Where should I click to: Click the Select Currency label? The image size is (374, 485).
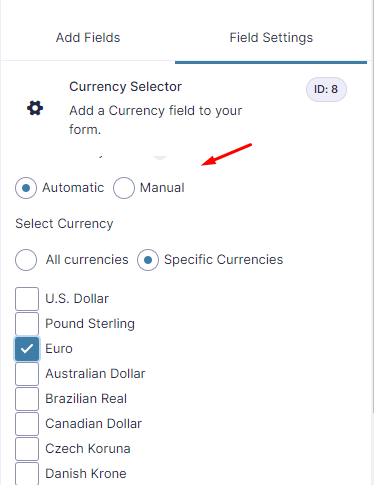(x=64, y=224)
